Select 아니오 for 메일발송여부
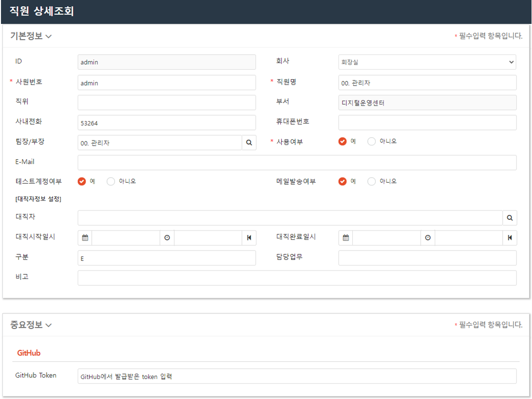The height and width of the screenshot is (399, 532). pos(372,181)
